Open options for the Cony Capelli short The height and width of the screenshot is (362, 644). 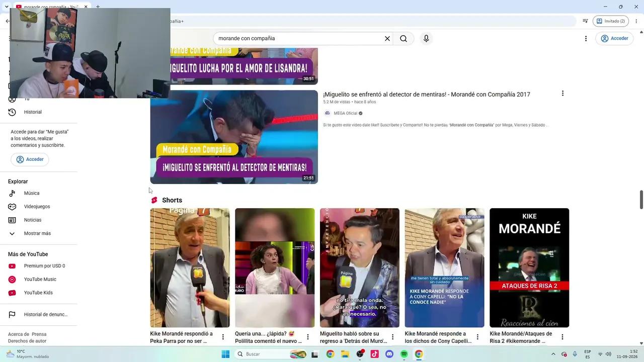coord(477,337)
